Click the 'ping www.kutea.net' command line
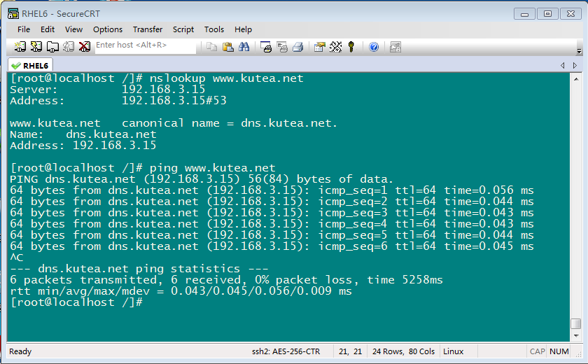This screenshot has height=364, width=588. click(143, 168)
